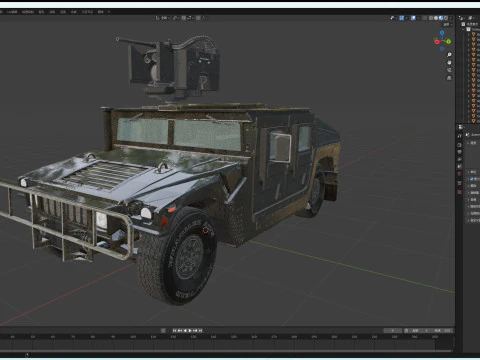The width and height of the screenshot is (480, 360).
Task: Switch to solid viewport shading
Action: (436, 18)
